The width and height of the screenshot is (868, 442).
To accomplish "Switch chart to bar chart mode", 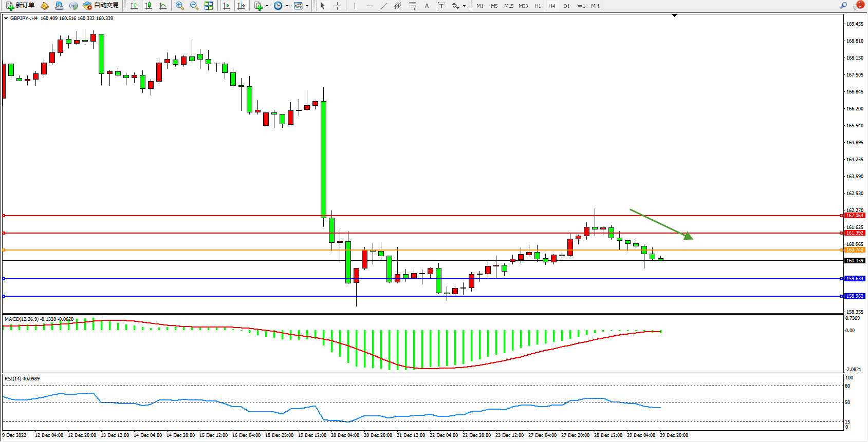I will click(134, 6).
